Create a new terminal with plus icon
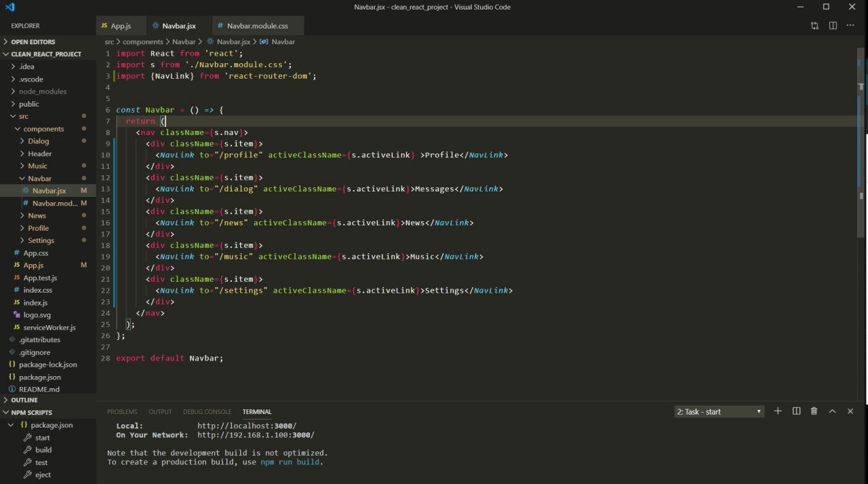Screen dimensions: 868x484 [x=778, y=411]
